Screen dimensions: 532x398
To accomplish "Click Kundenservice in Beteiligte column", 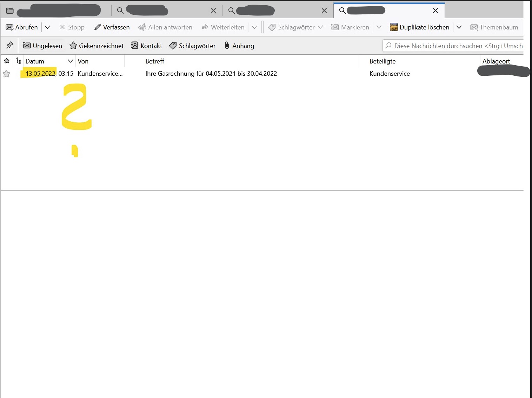I will [390, 74].
